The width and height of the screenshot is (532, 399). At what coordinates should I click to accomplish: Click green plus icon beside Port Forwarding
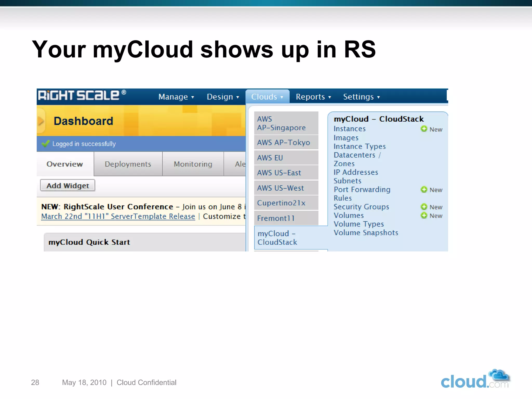[x=424, y=189]
